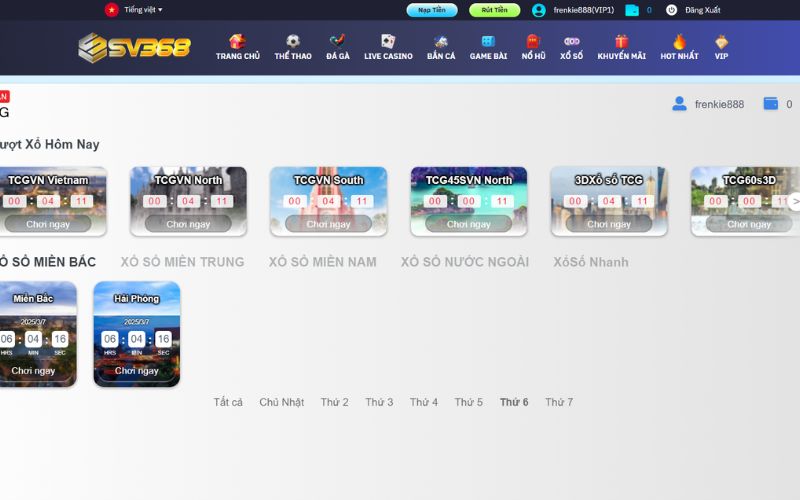Open the Game Bài icon

pyautogui.click(x=488, y=42)
